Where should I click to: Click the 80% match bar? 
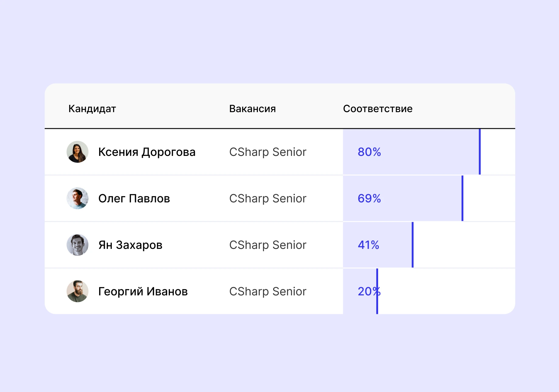[426, 152]
